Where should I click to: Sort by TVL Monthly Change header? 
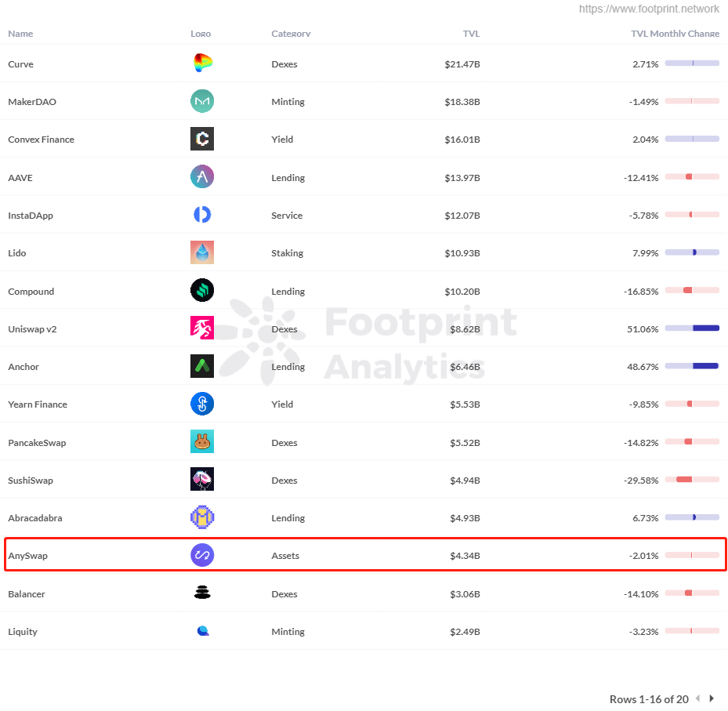(675, 34)
